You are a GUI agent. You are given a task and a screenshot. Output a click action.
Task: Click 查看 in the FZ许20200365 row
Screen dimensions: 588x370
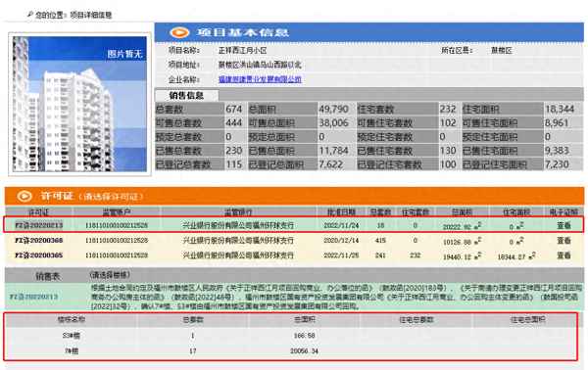pos(563,255)
